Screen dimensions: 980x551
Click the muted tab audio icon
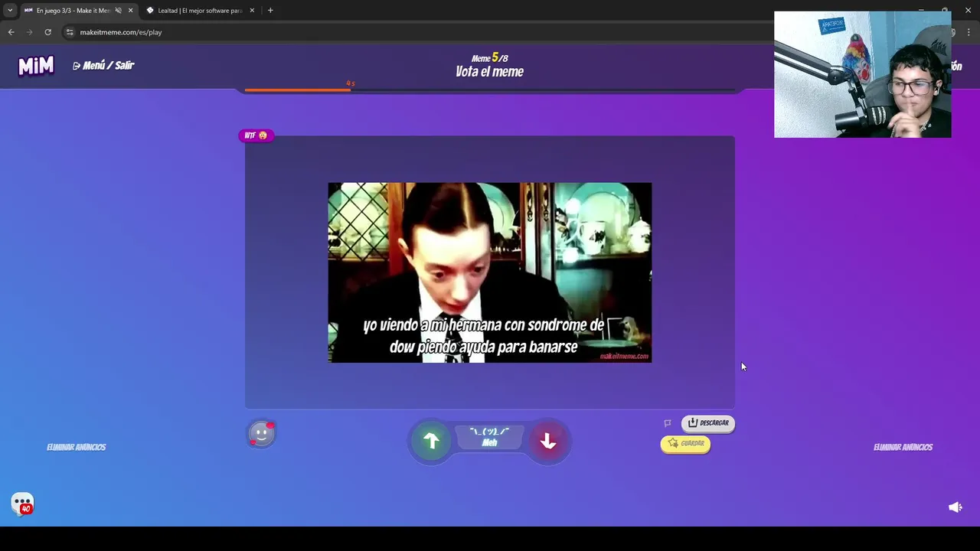coord(118,11)
